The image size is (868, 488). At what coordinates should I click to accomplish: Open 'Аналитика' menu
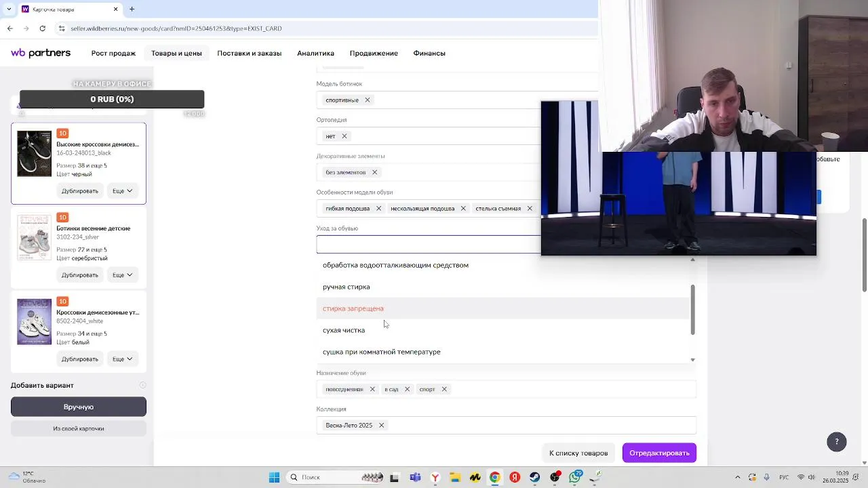click(315, 54)
